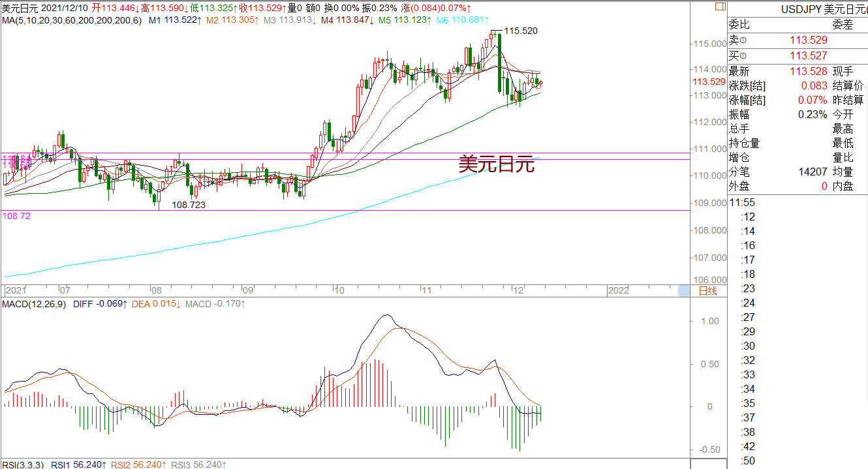The width and height of the screenshot is (868, 469).
Task: Click the 108.723 low annotation on chart
Action: point(189,204)
